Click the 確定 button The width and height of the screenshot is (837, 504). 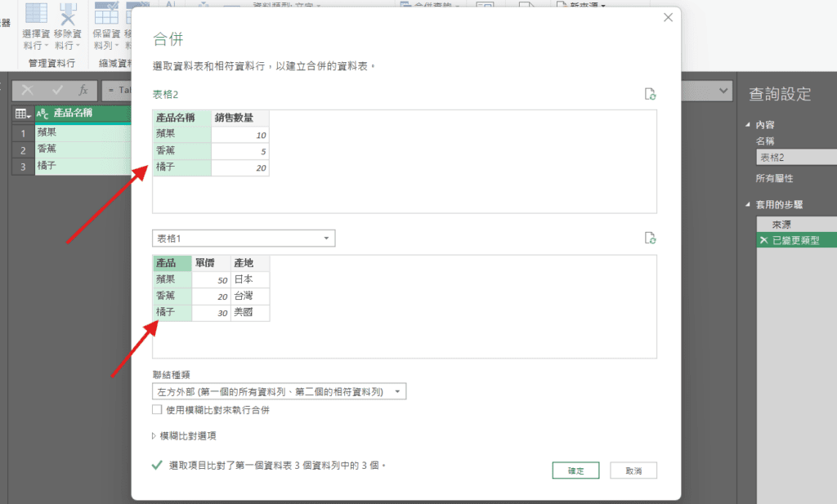[575, 471]
